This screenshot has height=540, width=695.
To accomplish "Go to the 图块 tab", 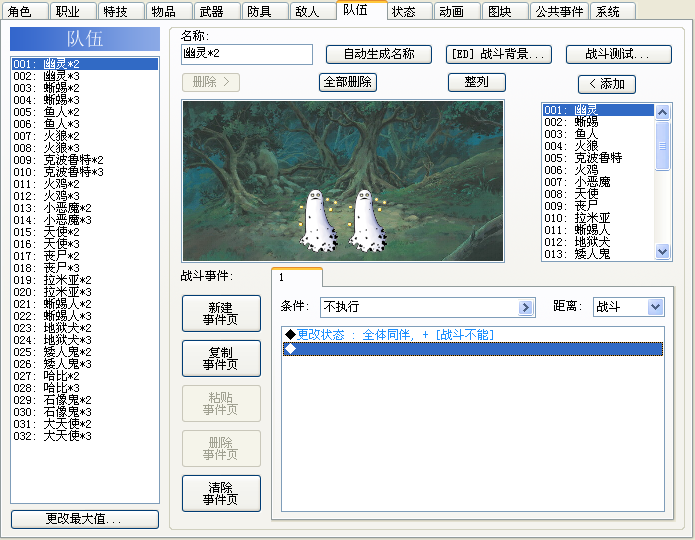I will pos(505,11).
